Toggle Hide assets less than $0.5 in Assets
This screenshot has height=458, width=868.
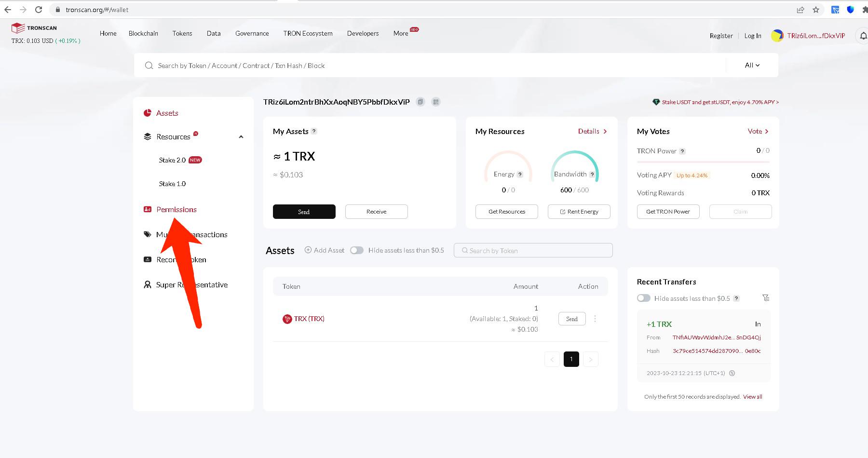(357, 250)
